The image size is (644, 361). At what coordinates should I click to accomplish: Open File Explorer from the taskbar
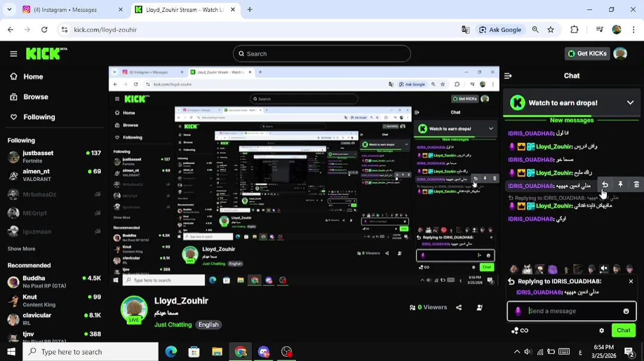coord(217,352)
